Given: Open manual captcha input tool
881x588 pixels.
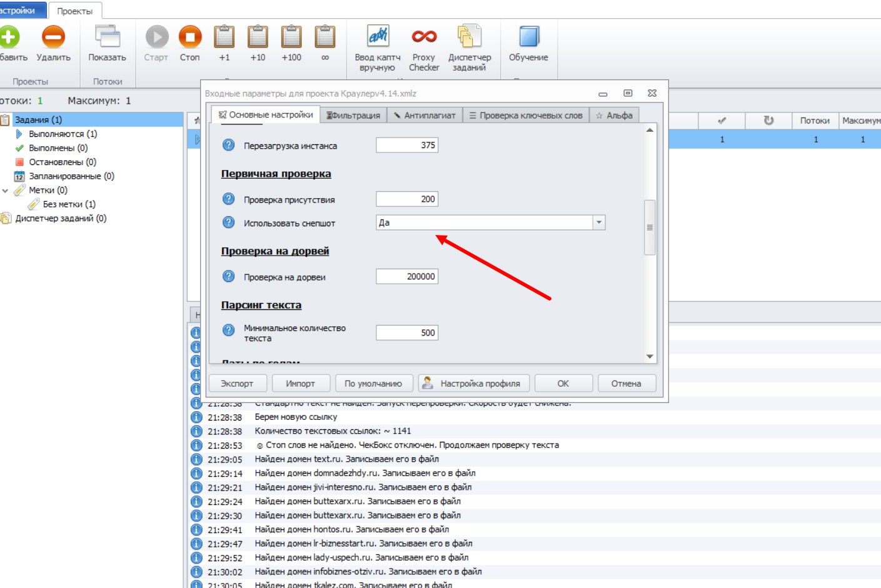Looking at the screenshot, I should 378,37.
